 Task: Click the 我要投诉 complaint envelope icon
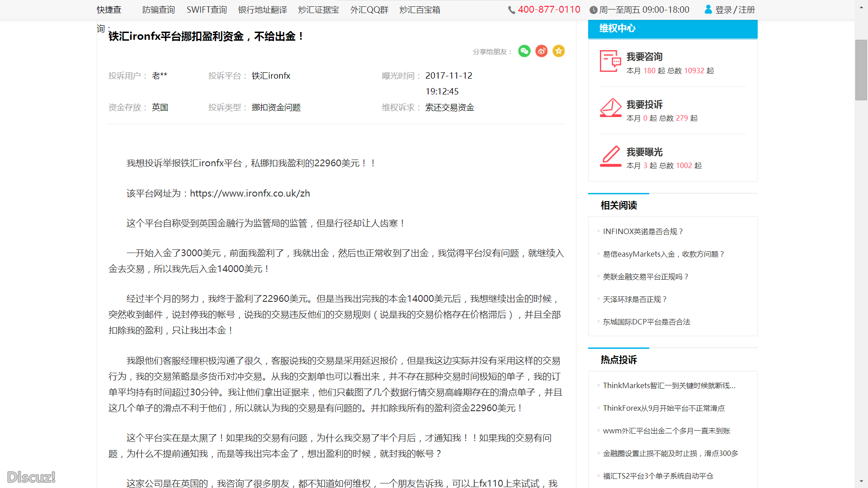point(610,108)
